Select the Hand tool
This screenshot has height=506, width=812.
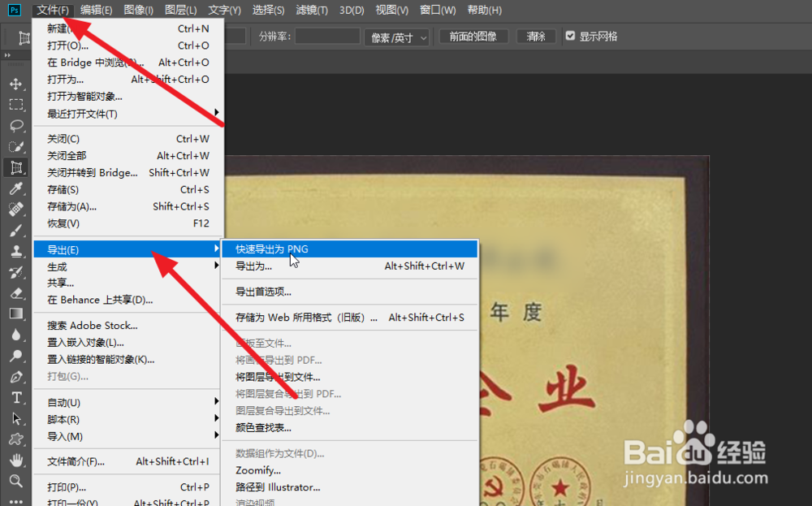pos(16,461)
